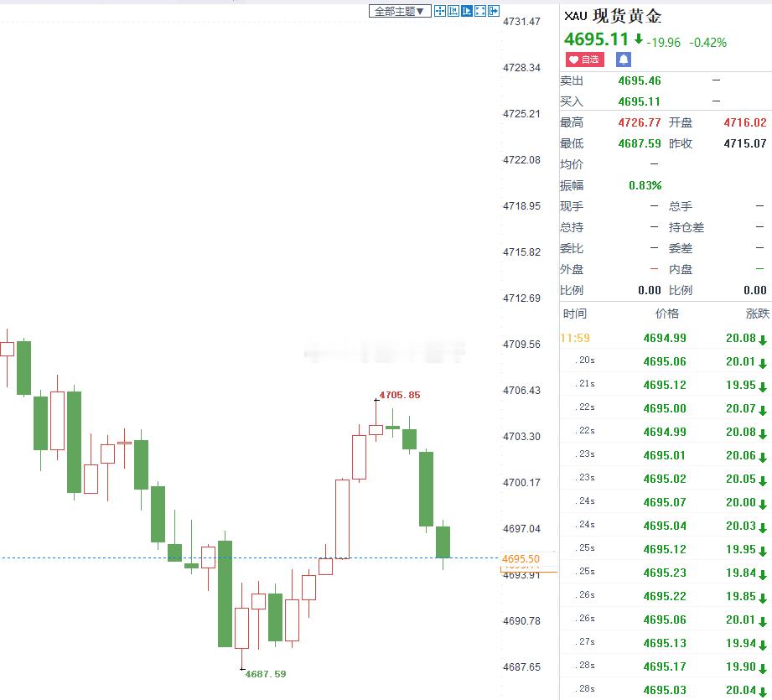The width and height of the screenshot is (772, 700).
Task: Select the 11:59 trade row
Action: [665, 338]
